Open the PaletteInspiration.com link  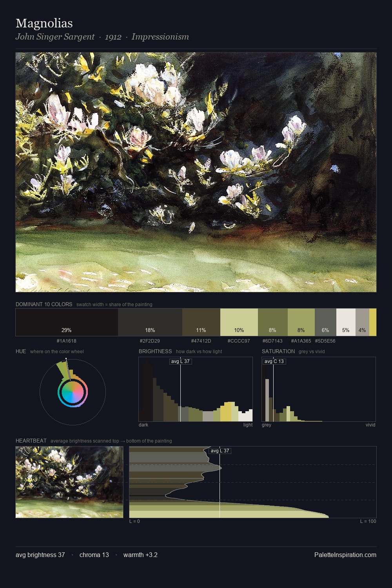click(345, 555)
